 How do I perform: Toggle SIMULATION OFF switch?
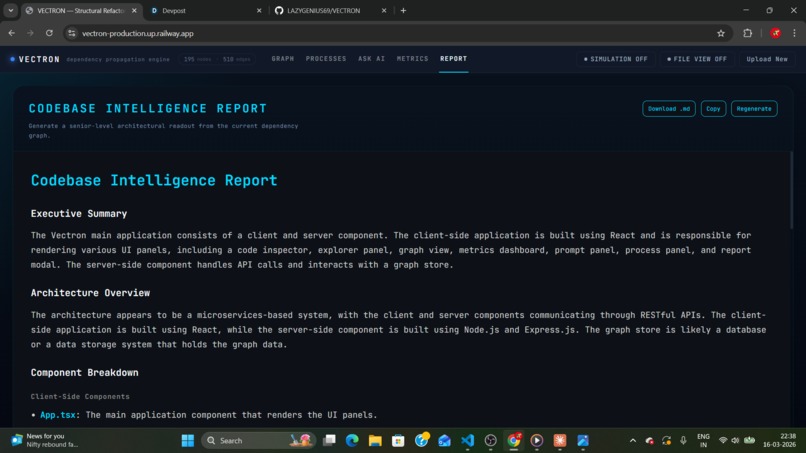click(x=615, y=59)
